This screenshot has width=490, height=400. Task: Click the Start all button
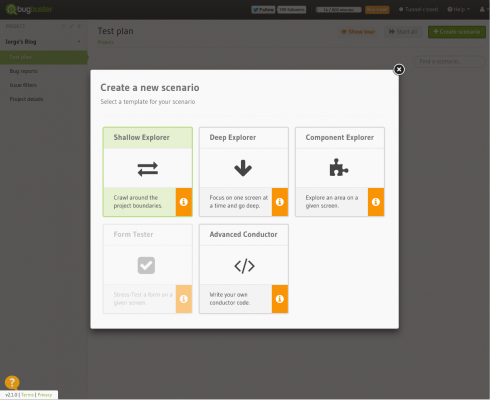click(x=403, y=32)
